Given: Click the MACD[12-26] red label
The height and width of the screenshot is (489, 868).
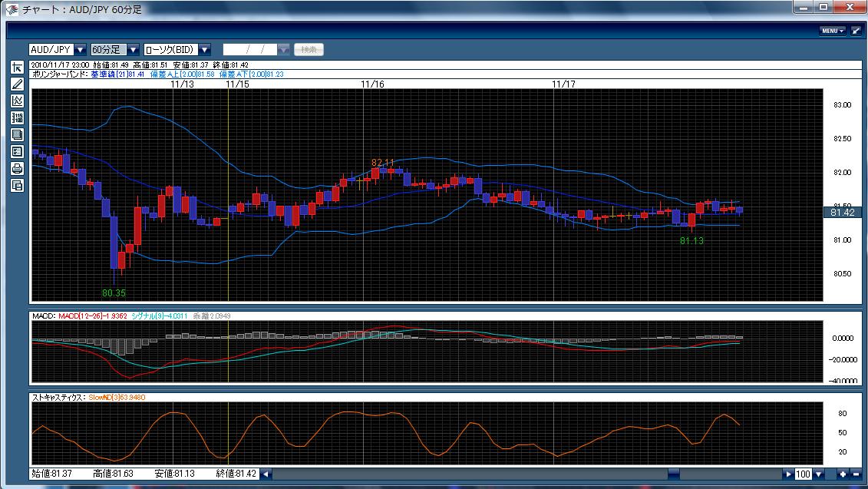Looking at the screenshot, I should [x=92, y=316].
